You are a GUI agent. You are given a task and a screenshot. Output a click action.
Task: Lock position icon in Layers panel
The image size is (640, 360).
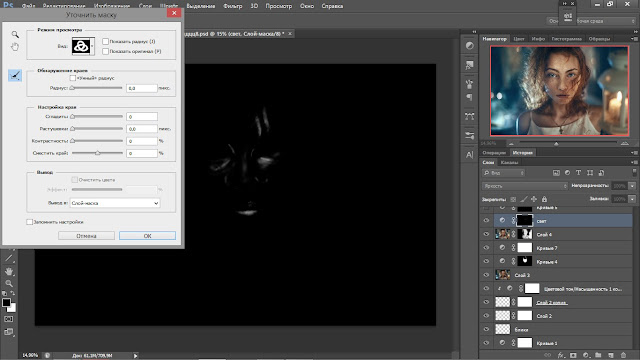click(x=534, y=199)
